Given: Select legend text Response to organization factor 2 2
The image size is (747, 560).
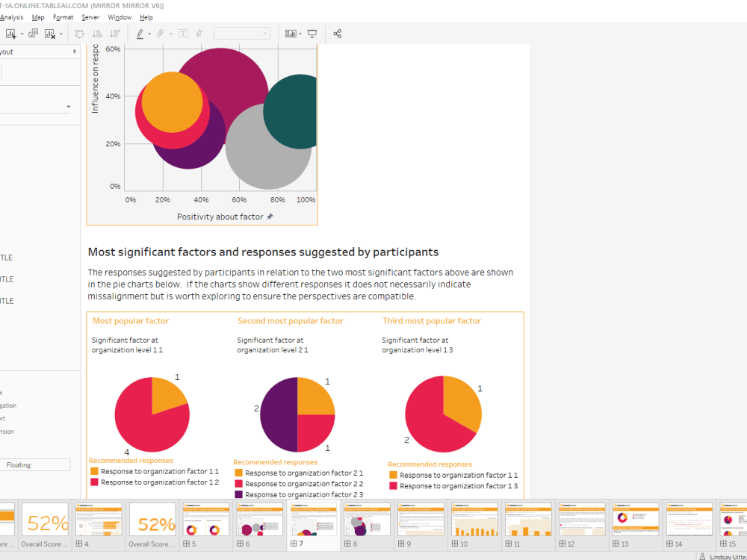Looking at the screenshot, I should click(x=304, y=484).
